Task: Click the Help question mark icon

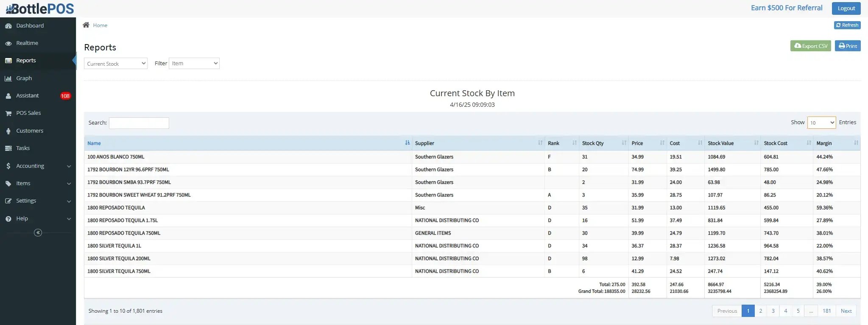Action: pyautogui.click(x=8, y=219)
